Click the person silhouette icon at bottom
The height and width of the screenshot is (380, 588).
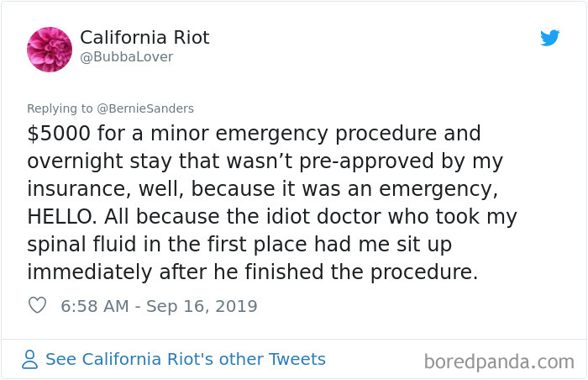(x=30, y=360)
